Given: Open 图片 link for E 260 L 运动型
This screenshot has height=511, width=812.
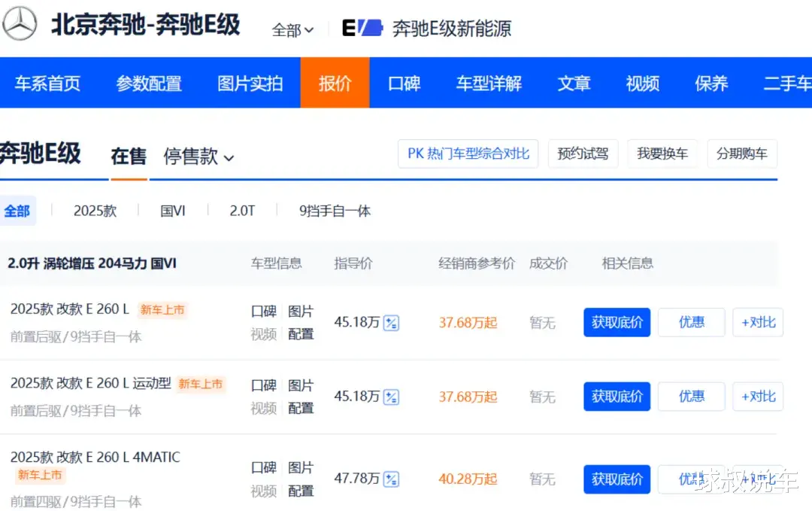Looking at the screenshot, I should pos(301,385).
